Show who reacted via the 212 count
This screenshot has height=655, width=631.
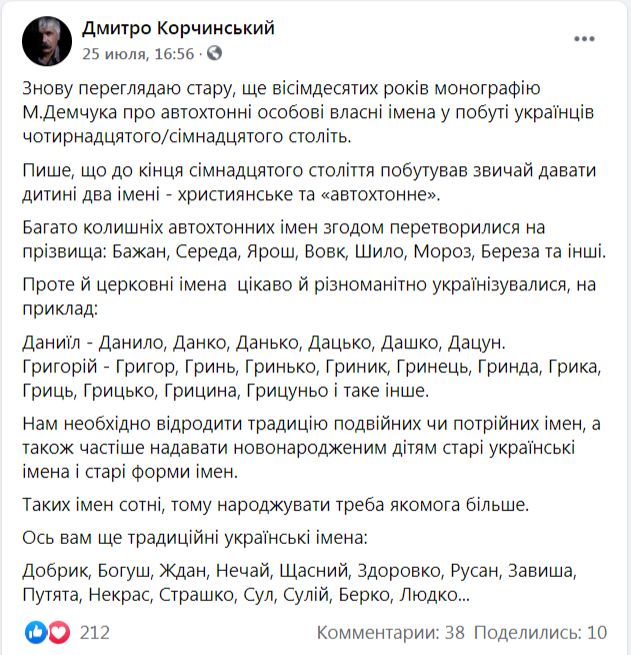[95, 632]
